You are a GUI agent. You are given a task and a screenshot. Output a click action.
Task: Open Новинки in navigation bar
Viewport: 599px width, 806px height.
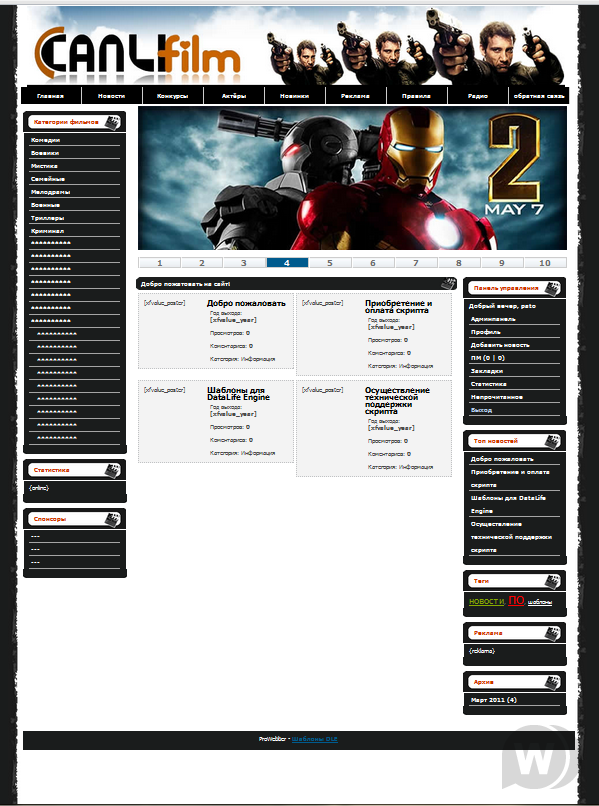[295, 96]
